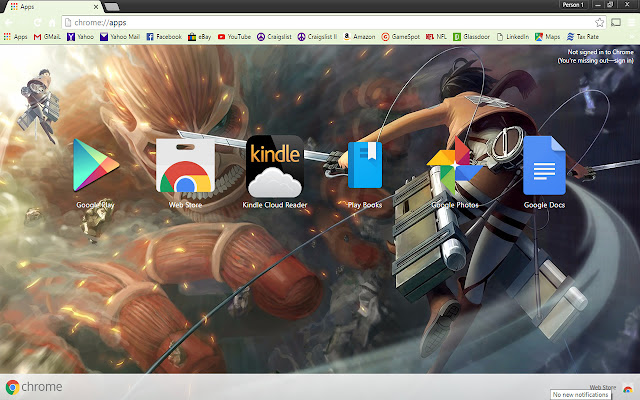
Task: Open the GMail bookmark
Action: (47, 37)
